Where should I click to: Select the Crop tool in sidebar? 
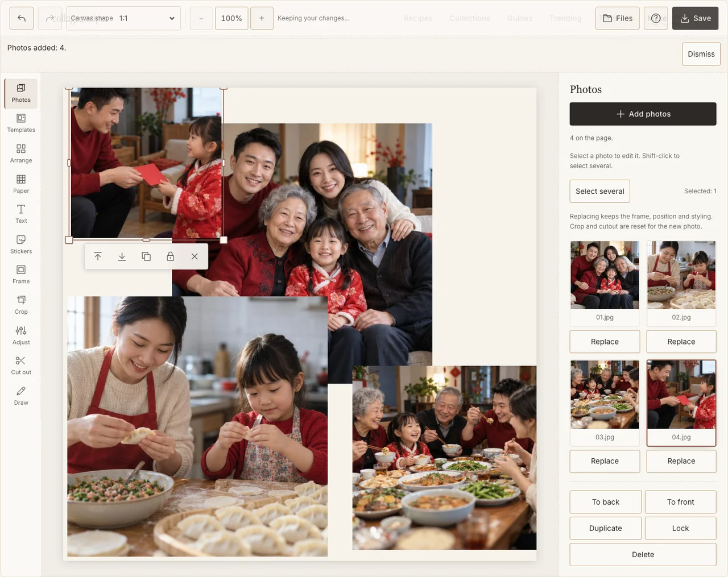(21, 305)
